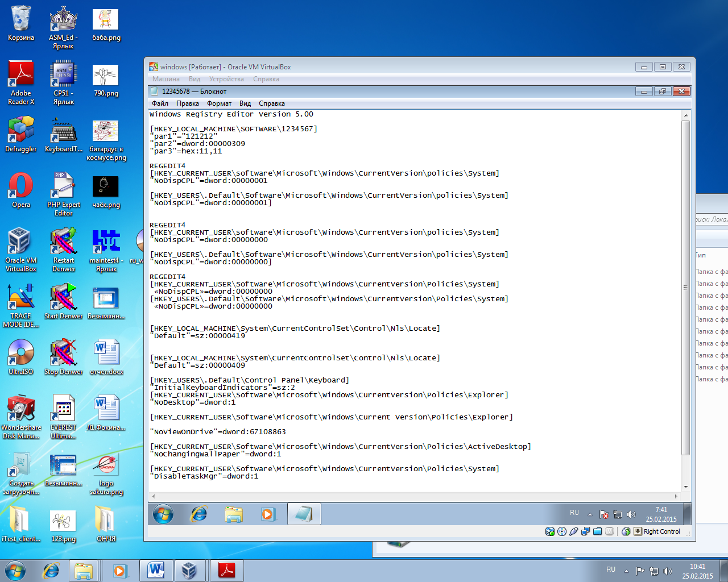This screenshot has width=728, height=582.
Task: Open баба.png file on the desktop
Action: 106,24
